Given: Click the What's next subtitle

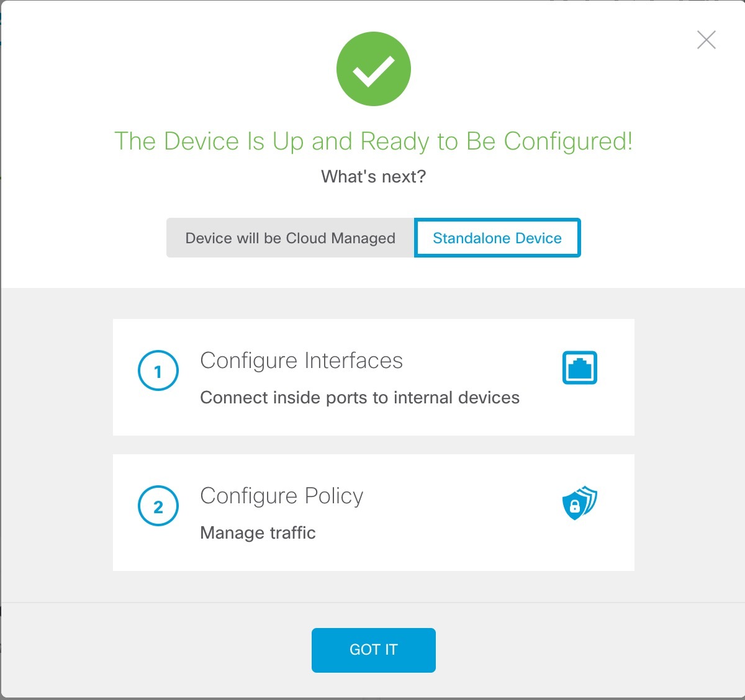Looking at the screenshot, I should click(x=373, y=176).
